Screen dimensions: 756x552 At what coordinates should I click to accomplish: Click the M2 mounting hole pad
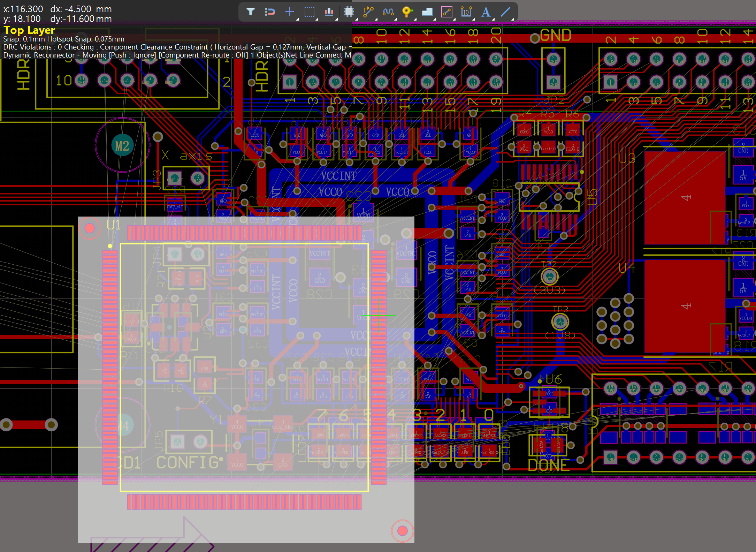[122, 145]
